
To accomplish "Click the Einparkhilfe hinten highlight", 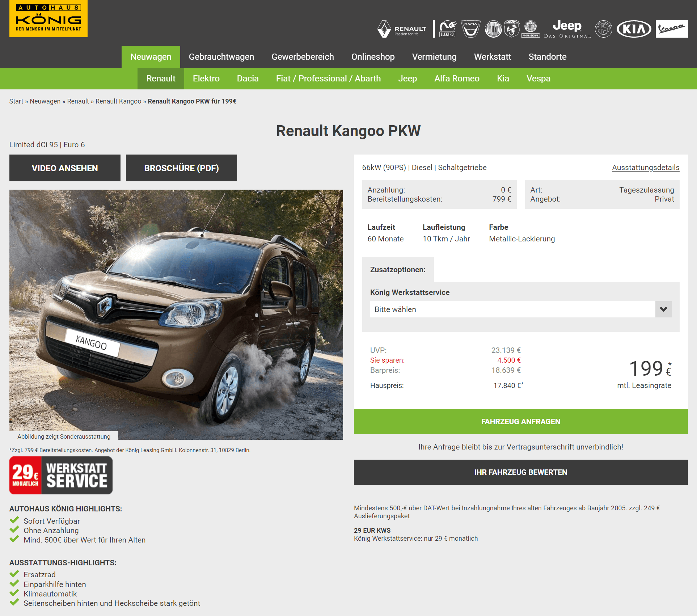I will point(55,584).
